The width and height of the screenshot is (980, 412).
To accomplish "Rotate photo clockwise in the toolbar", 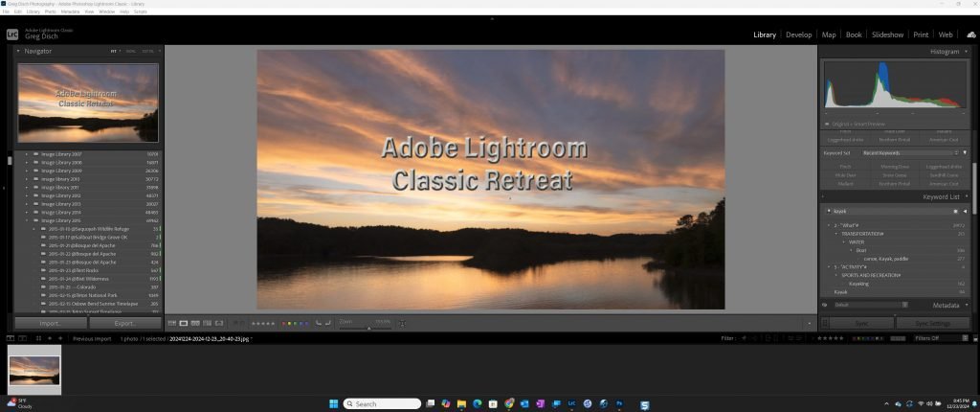I will pos(327,323).
